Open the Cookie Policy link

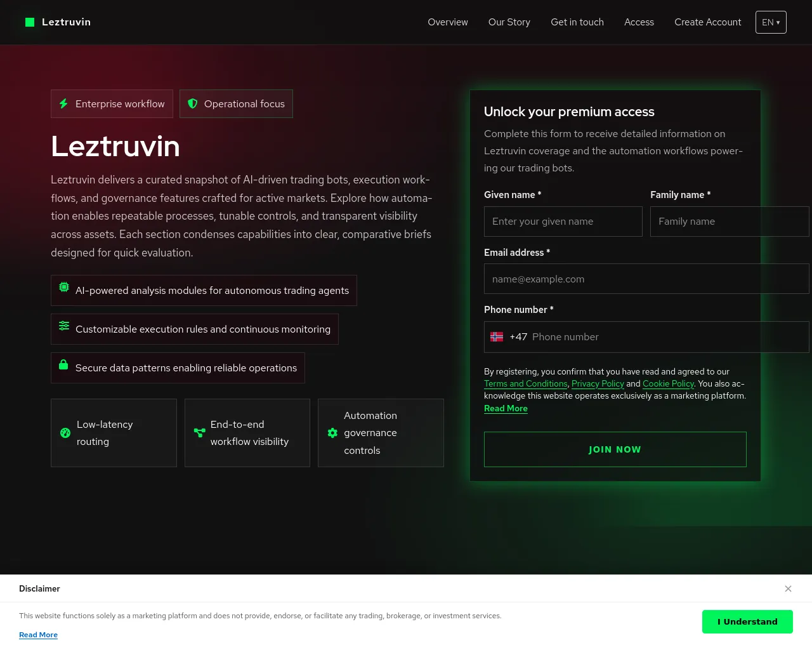point(668,383)
